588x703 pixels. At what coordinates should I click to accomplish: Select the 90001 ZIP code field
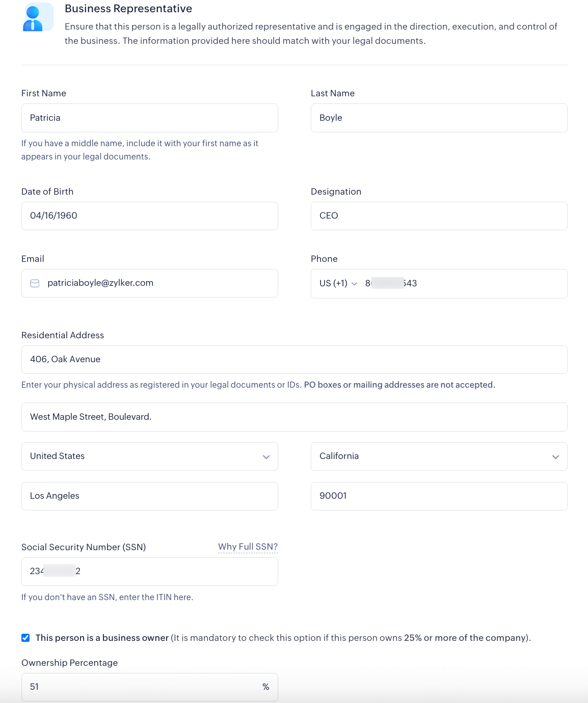(x=439, y=496)
